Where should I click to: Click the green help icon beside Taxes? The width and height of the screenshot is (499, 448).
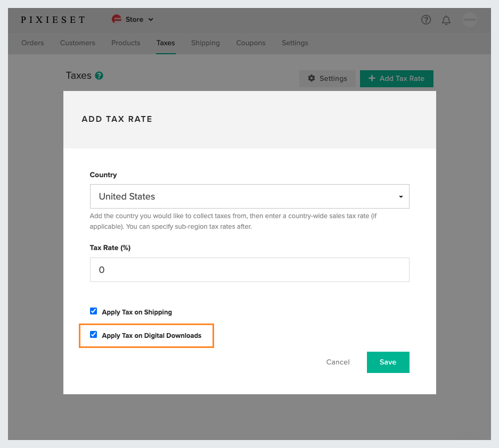[x=99, y=76]
